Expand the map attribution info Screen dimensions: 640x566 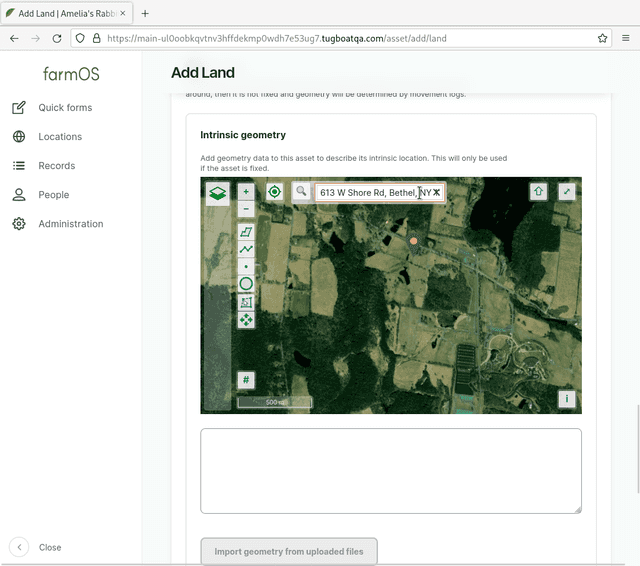tap(567, 399)
